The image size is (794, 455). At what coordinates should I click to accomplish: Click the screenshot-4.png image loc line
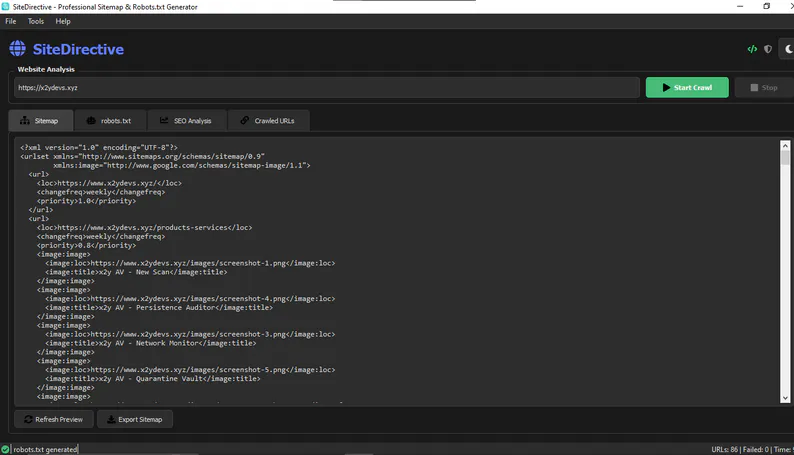[190, 299]
